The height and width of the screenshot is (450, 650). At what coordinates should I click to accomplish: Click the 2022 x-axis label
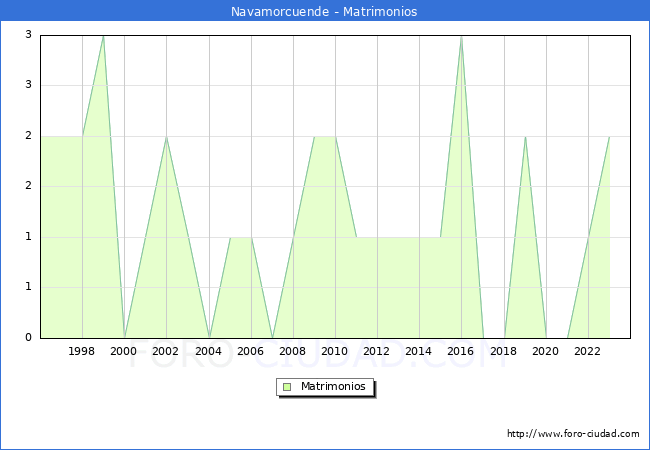tap(587, 351)
